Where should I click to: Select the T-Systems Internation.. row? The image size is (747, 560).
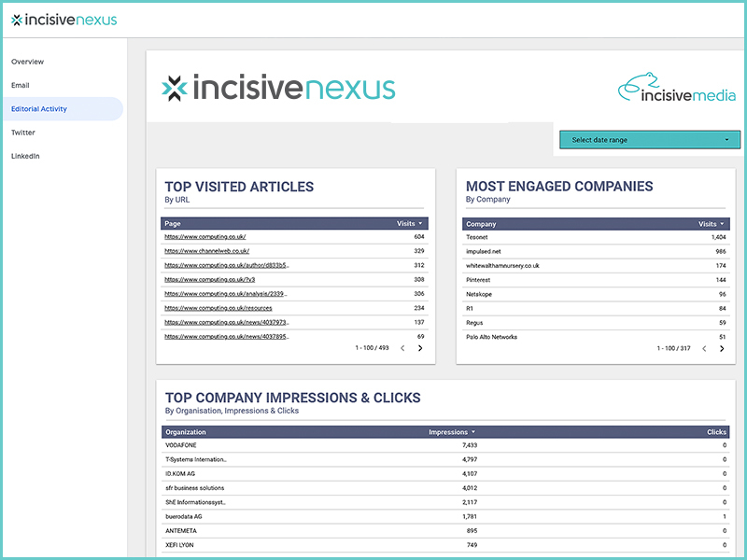point(445,459)
